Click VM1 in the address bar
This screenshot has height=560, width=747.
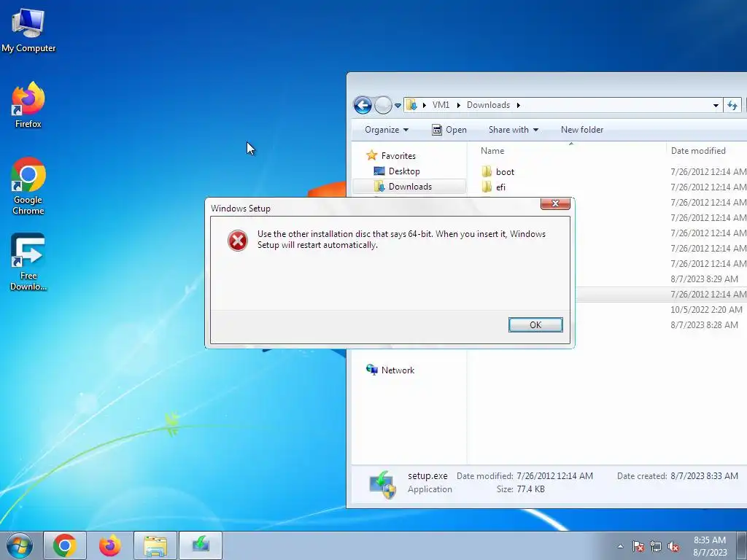(x=441, y=105)
